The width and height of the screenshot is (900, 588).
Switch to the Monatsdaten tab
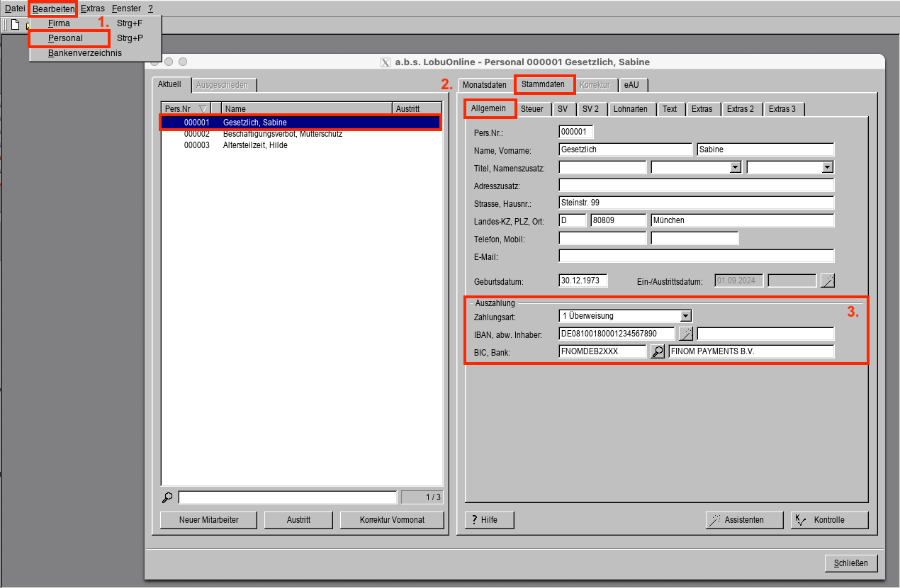[x=485, y=85]
